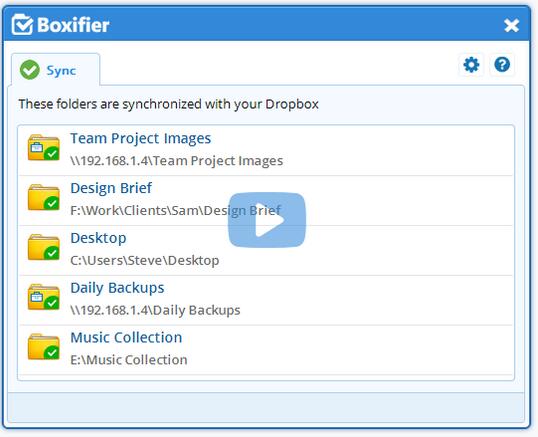Viewport: 538px width, 437px height.
Task: Click the Music Collection folder icon
Action: [44, 346]
